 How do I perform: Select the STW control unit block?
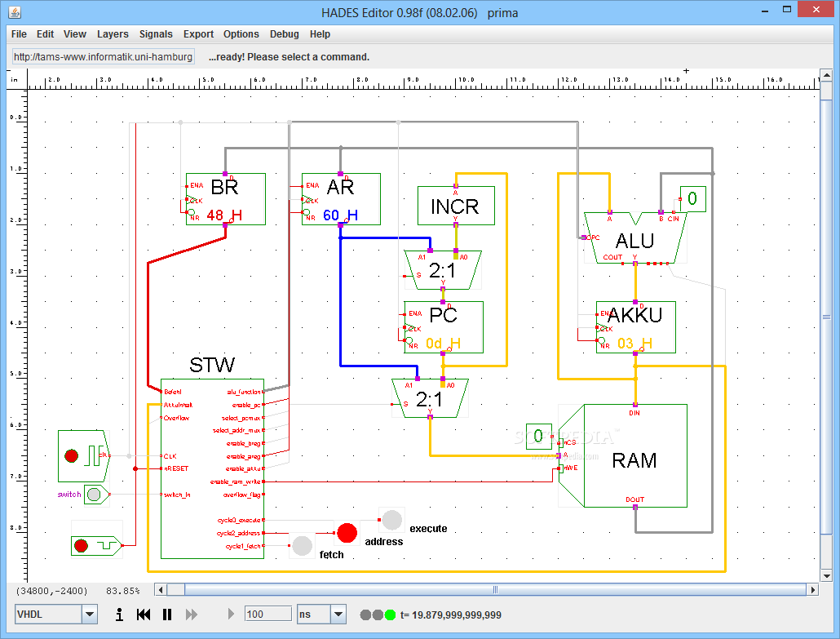[x=212, y=468]
